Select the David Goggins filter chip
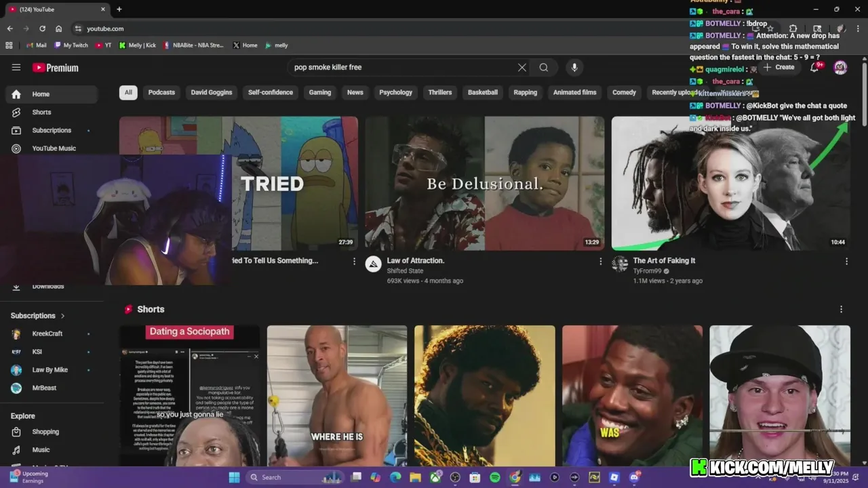Screen dimensions: 868x488 [x=212, y=92]
